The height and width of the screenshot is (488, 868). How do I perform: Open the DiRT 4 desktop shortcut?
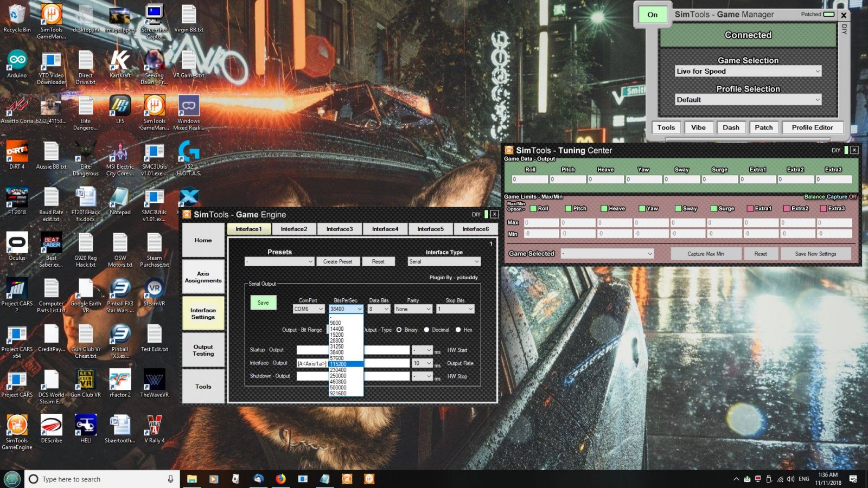point(17,152)
